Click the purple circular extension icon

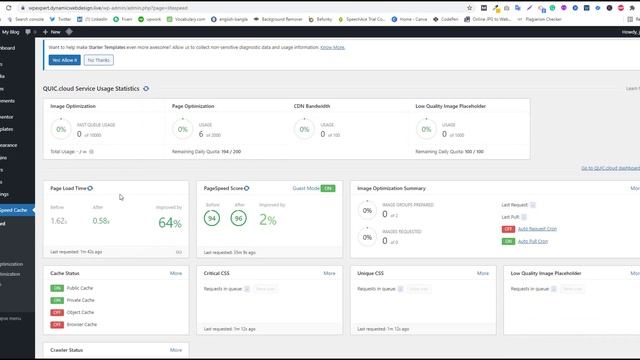tap(564, 8)
